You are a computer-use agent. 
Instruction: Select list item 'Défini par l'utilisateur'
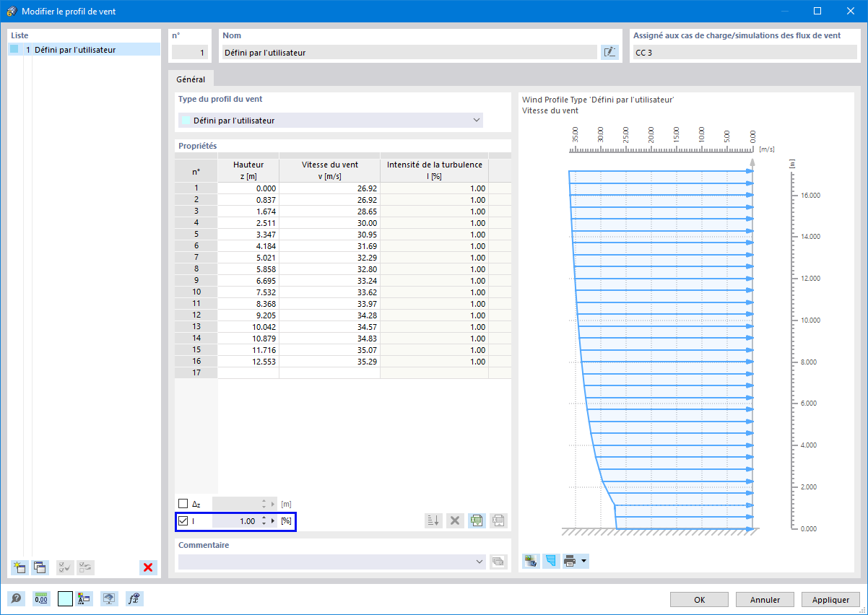coord(84,50)
